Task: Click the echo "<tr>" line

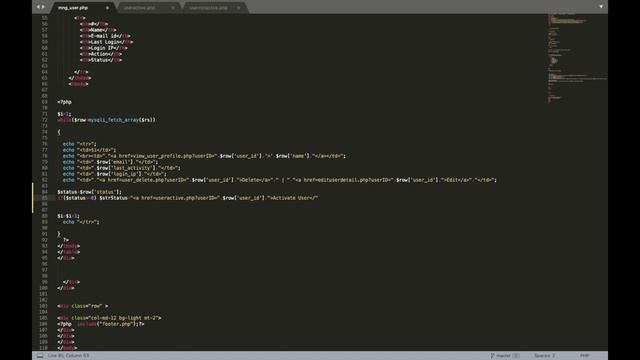Action: [x=80, y=144]
